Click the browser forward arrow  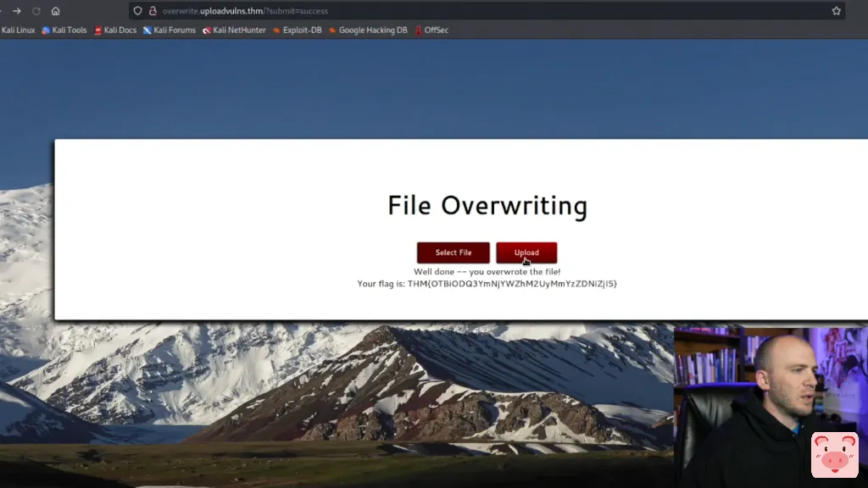pos(17,11)
